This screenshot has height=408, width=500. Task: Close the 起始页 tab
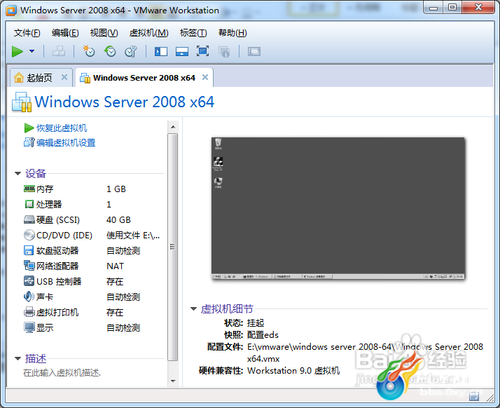(64, 77)
